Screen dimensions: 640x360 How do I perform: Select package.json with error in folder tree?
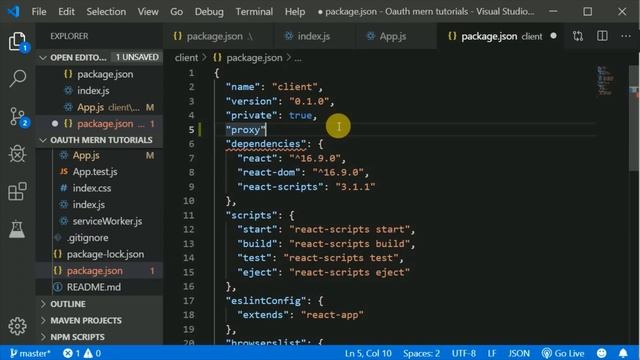tap(99, 271)
